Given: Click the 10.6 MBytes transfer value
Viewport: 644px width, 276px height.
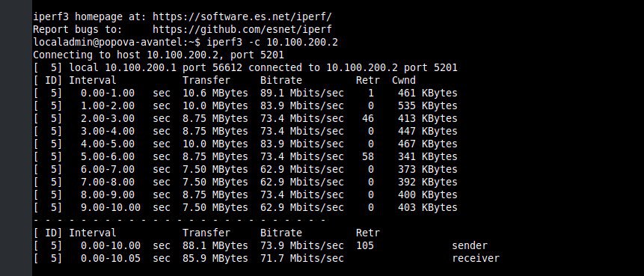Looking at the screenshot, I should coord(215,93).
